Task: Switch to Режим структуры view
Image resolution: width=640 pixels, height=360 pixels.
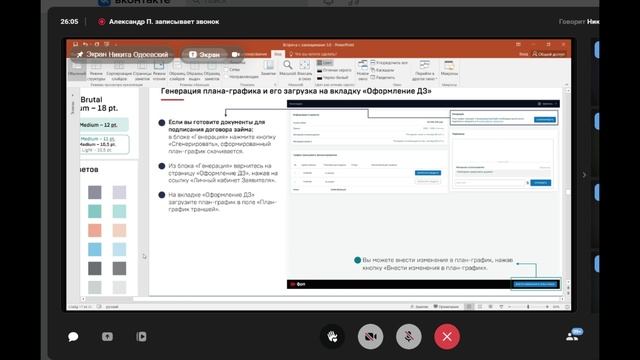Action: pos(96,71)
